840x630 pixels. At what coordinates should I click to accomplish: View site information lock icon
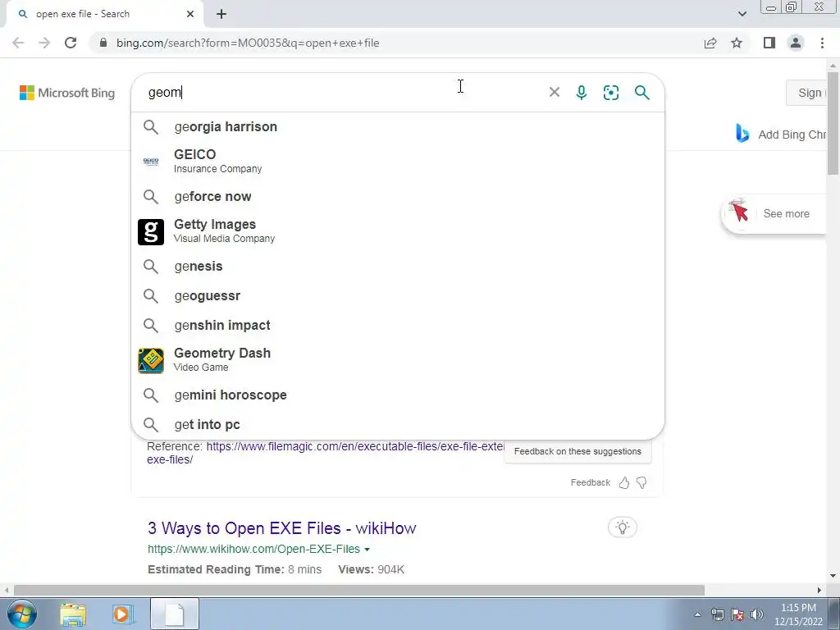click(x=103, y=43)
